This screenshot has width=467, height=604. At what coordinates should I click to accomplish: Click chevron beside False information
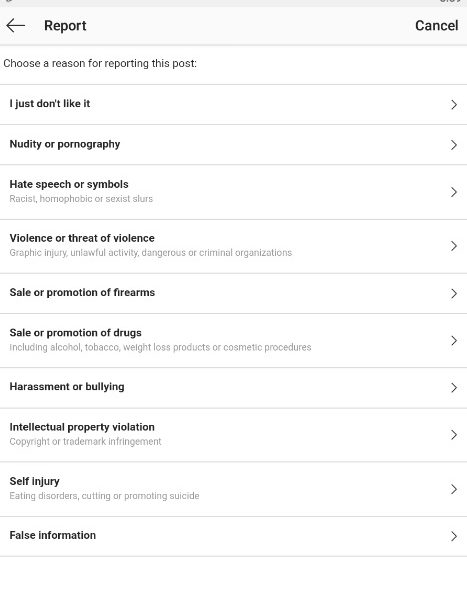pos(454,536)
